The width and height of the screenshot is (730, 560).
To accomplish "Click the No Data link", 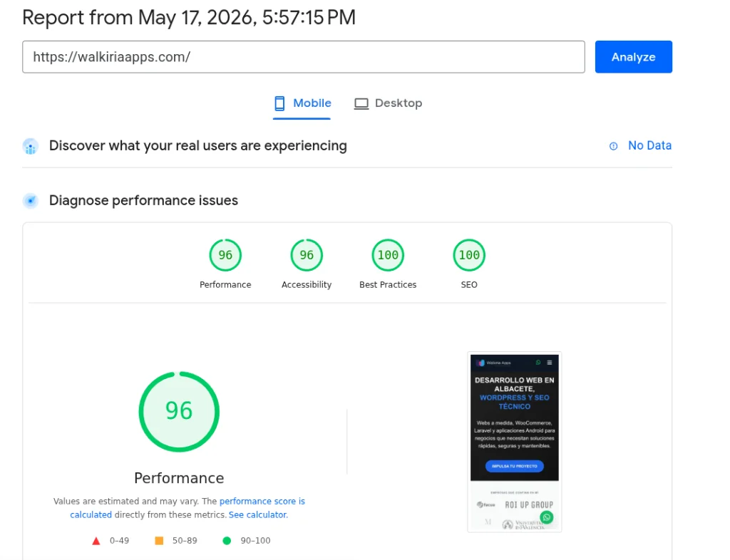I will (x=649, y=145).
